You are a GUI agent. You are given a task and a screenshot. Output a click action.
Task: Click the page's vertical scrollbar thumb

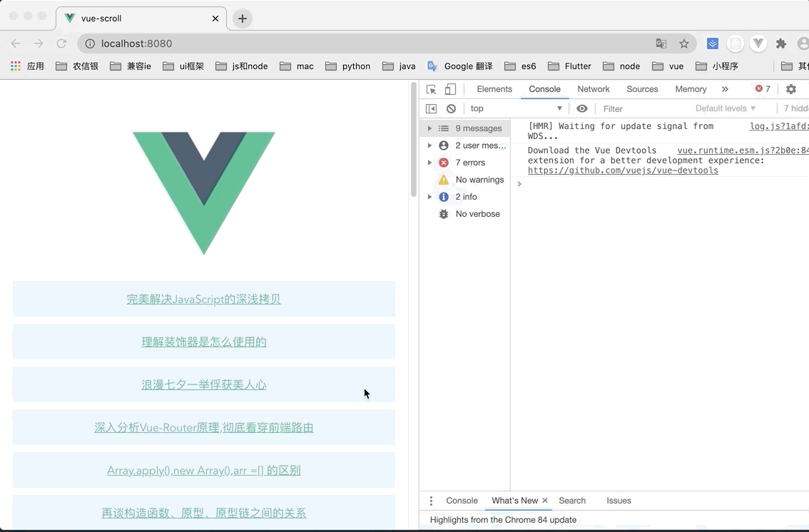point(413,139)
